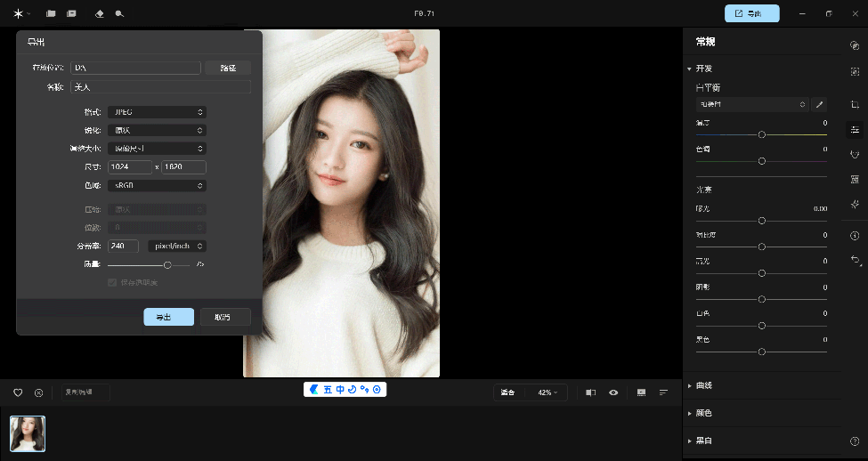The height and width of the screenshot is (461, 868).
Task: Open the 格式 JPEG format dropdown
Action: [x=158, y=112]
